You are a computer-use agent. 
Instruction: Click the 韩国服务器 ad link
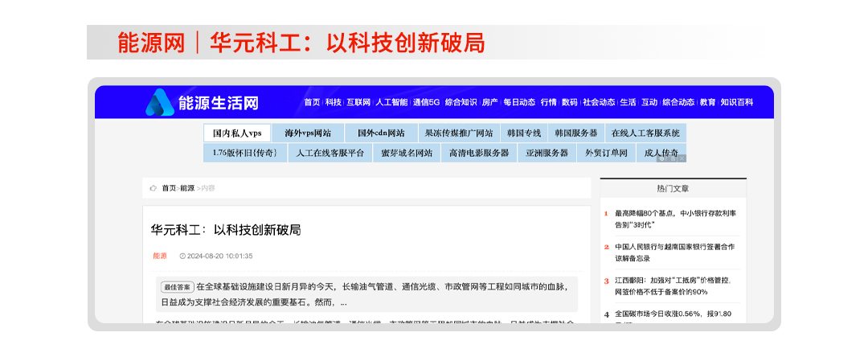[x=575, y=133]
